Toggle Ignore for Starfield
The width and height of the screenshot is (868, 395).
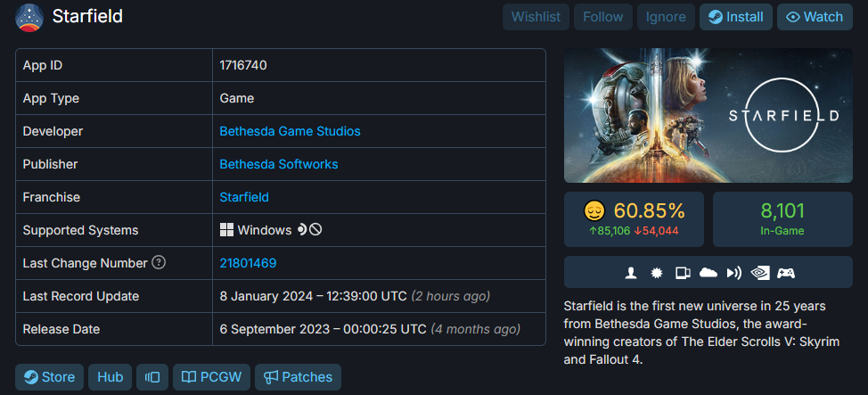(x=667, y=17)
